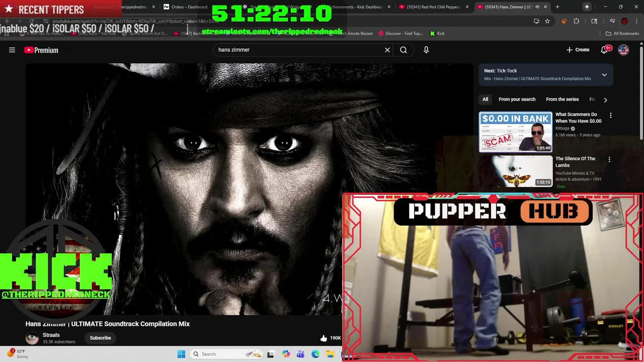The height and width of the screenshot is (362, 644).
Task: Click the Windows taskbar Search box
Action: click(x=226, y=354)
